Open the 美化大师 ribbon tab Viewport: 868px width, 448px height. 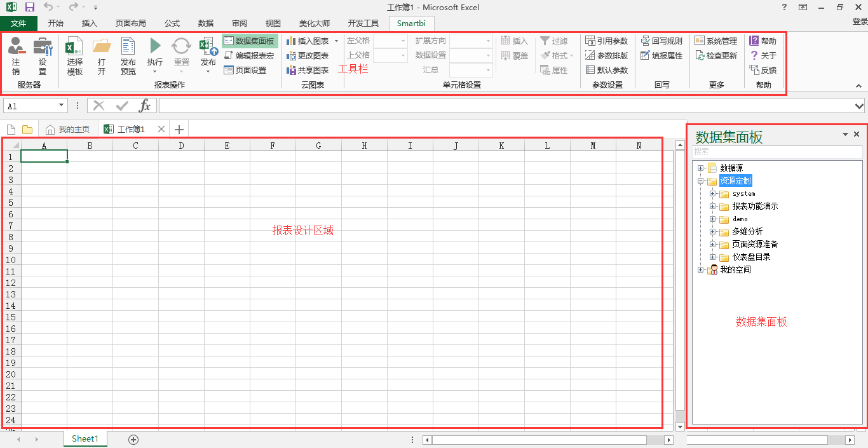pyautogui.click(x=315, y=24)
